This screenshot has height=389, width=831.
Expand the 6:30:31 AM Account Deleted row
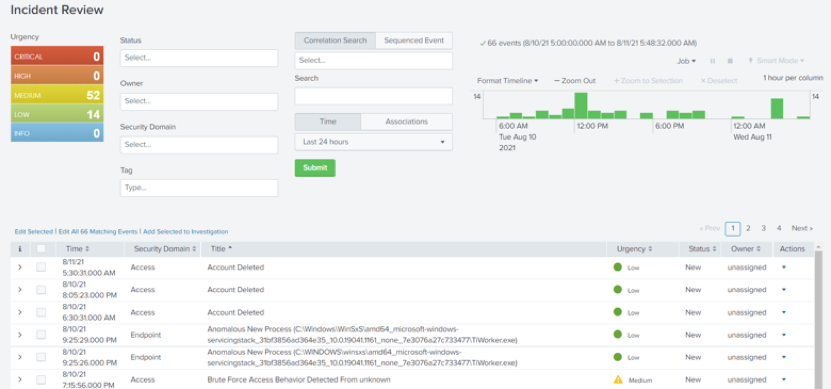(x=20, y=312)
